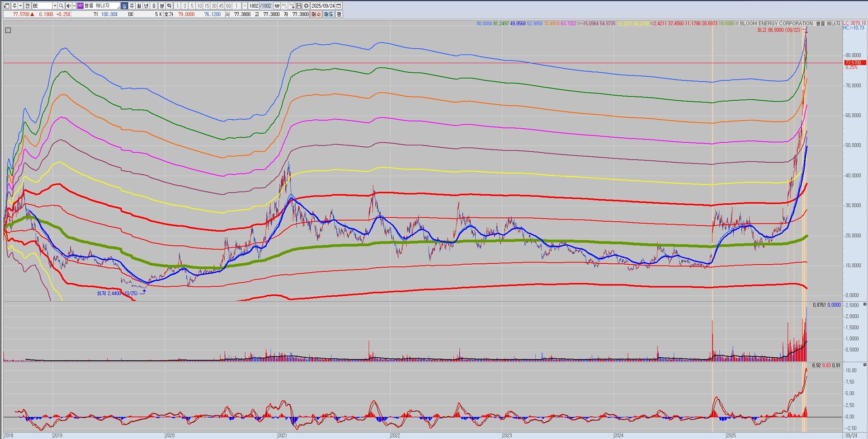Screen dimensions: 868x439
Task: Click the window layout icon at far left of toolbar
Action: point(7,6)
